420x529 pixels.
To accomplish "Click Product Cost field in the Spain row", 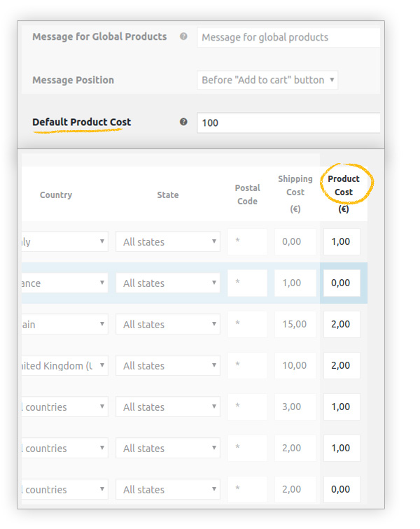I will 342,325.
